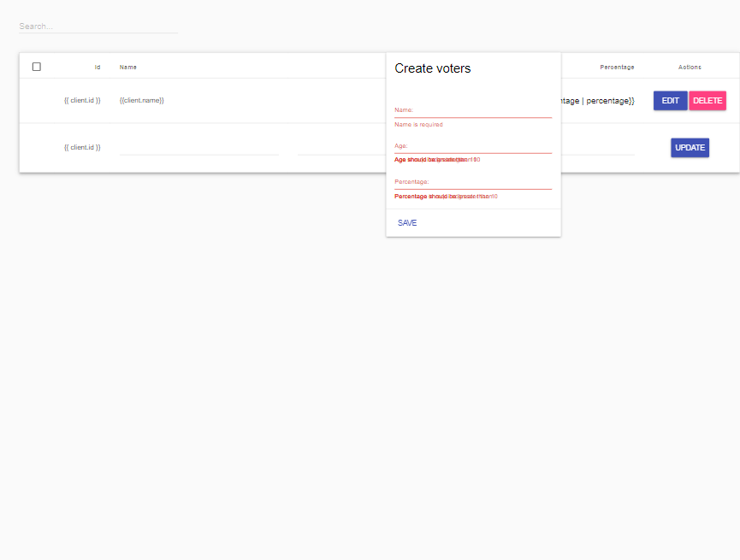Sort by the Name column header

pyautogui.click(x=127, y=68)
